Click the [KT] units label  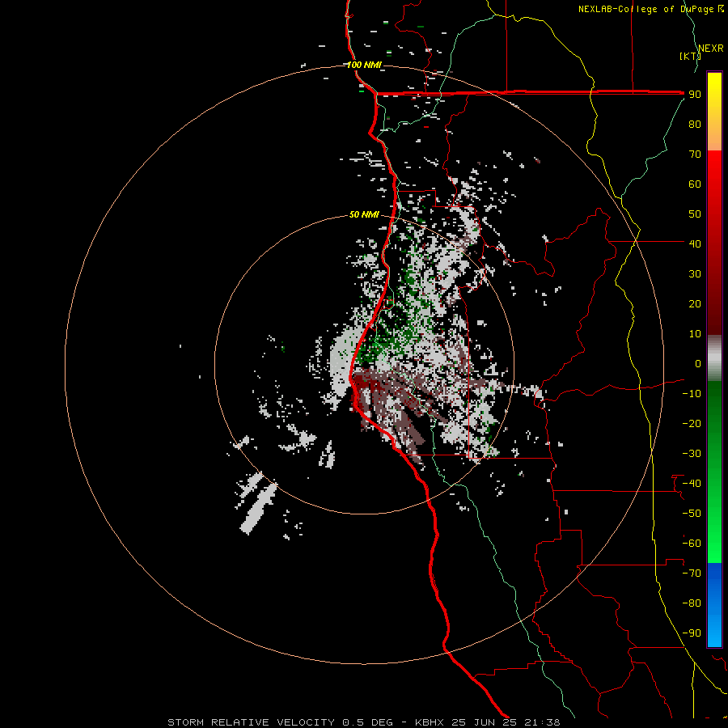click(691, 56)
